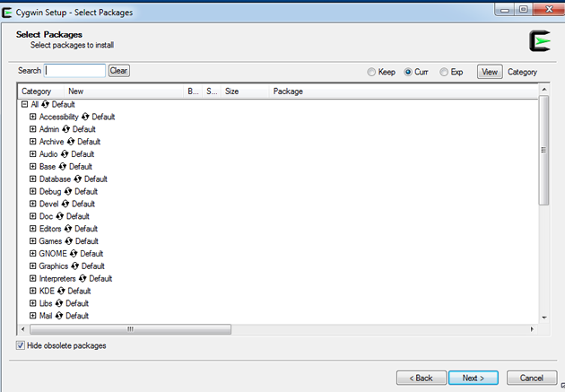The height and width of the screenshot is (392, 565).
Task: Expand the Admin category
Action: pos(33,129)
